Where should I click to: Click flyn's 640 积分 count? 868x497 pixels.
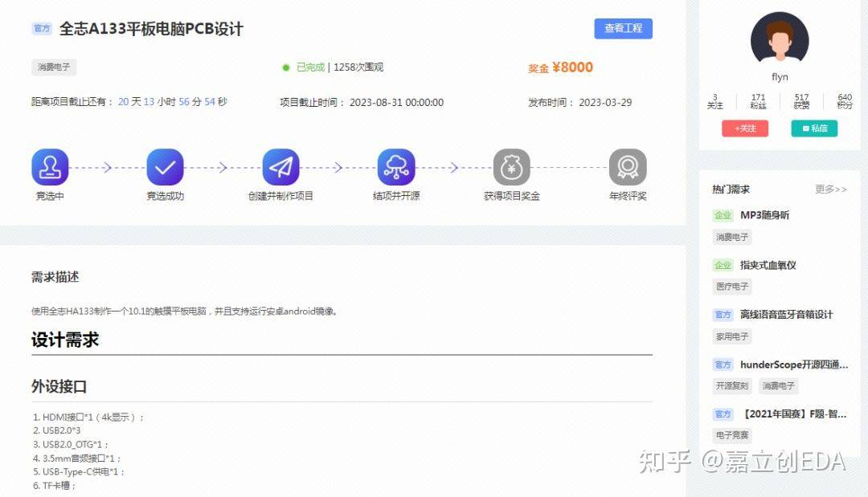(845, 101)
